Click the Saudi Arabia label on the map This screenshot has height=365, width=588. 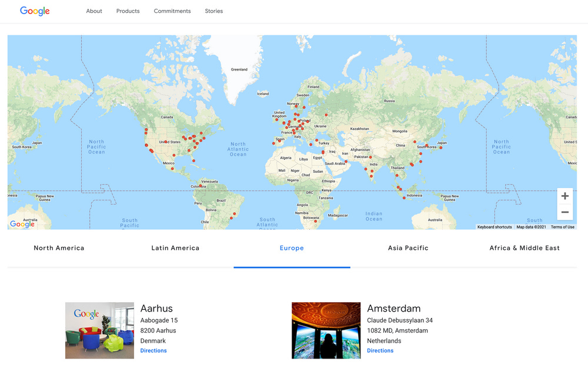click(x=335, y=163)
